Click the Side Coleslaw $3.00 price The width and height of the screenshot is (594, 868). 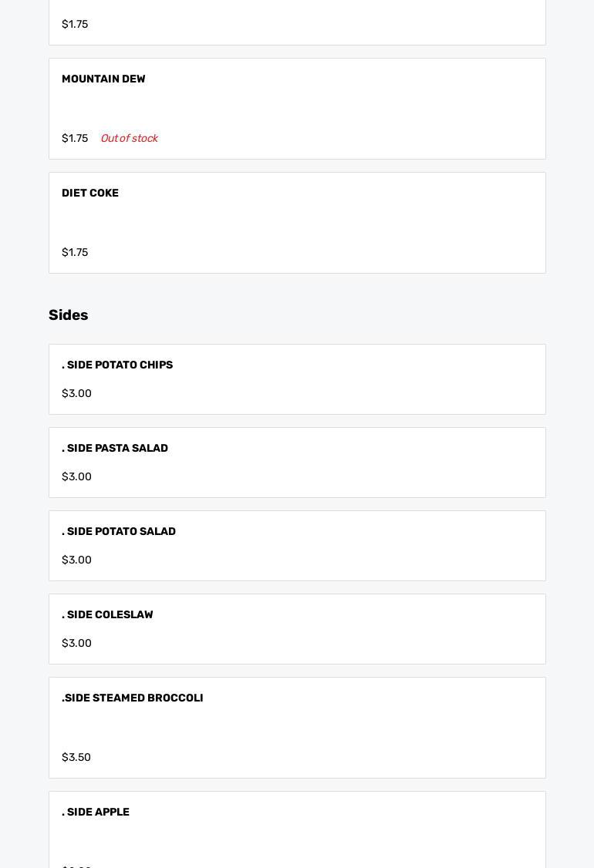point(76,643)
